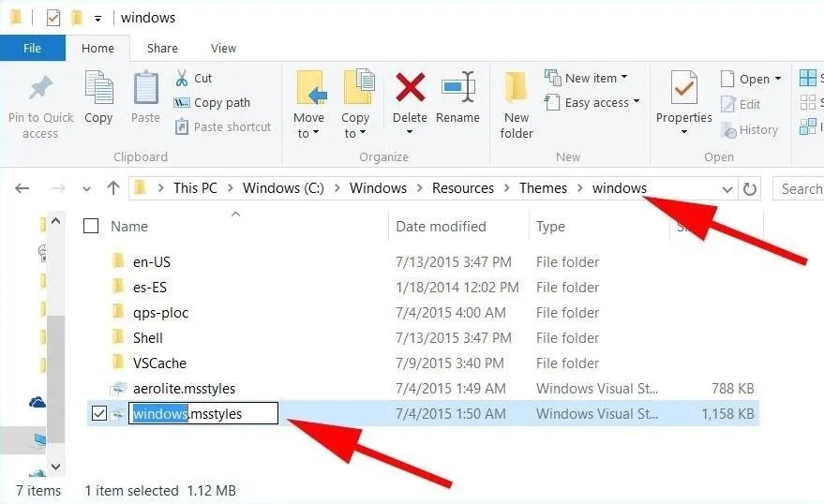Viewport: 824px width, 504px height.
Task: Switch to the View tab
Action: pos(223,49)
